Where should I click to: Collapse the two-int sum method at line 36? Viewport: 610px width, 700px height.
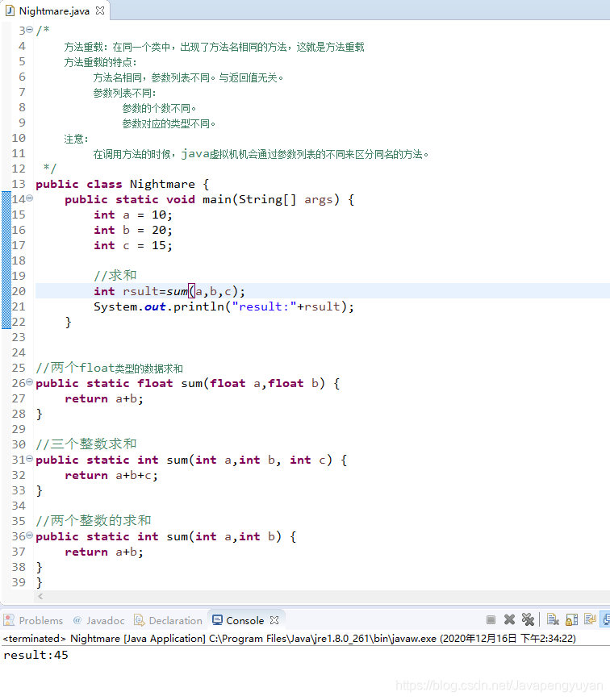30,535
